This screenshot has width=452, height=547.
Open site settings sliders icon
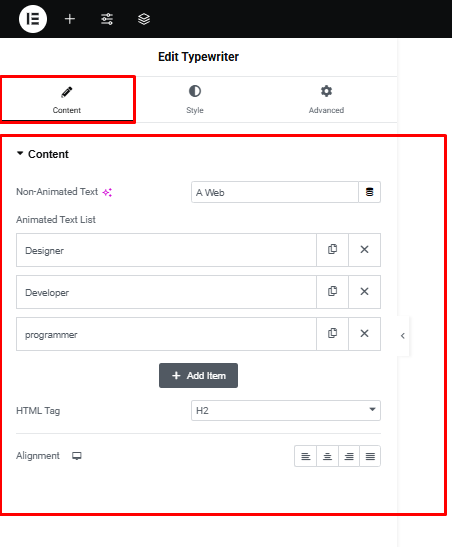point(107,19)
